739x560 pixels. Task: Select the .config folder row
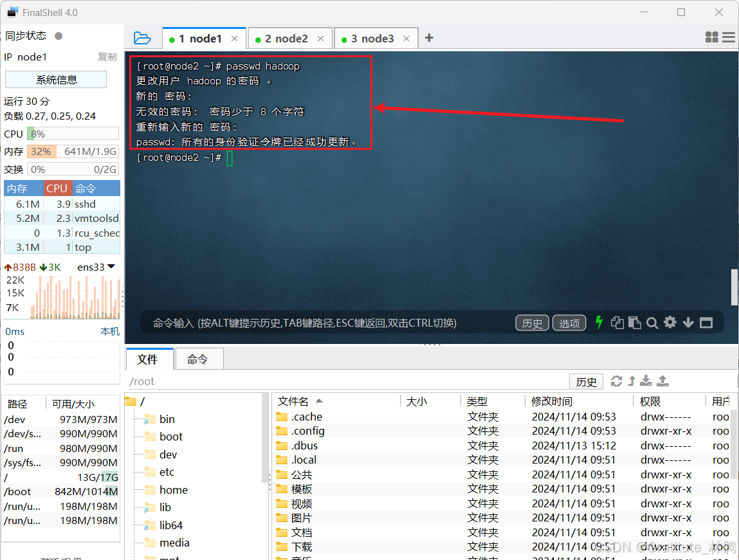501,431
